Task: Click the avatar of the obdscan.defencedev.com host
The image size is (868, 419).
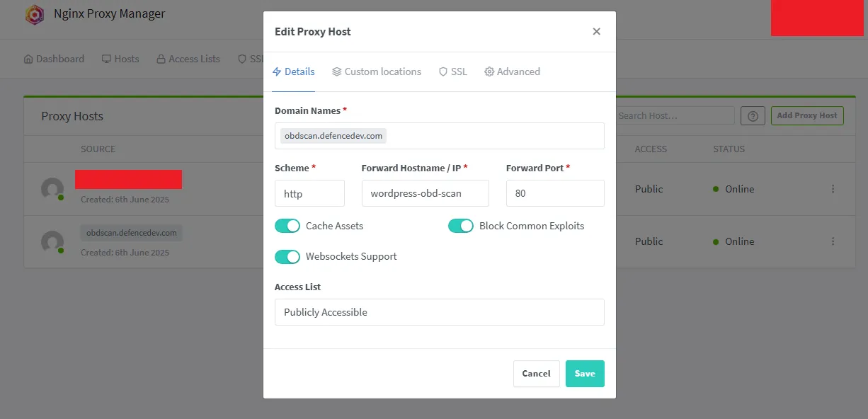Action: pos(52,242)
